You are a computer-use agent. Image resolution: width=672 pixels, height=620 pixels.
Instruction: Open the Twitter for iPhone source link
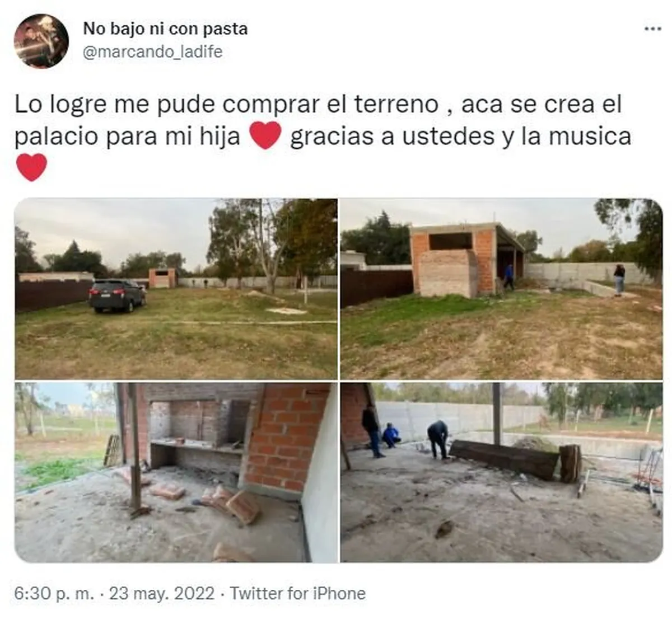click(298, 593)
